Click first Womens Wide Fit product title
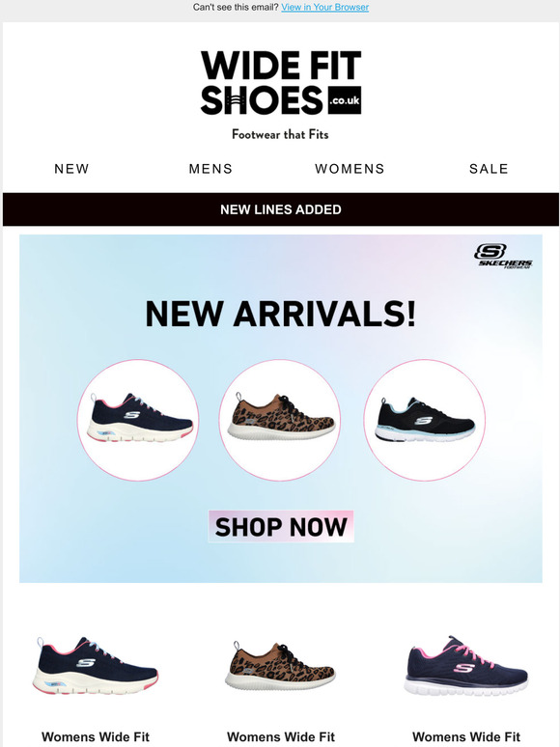Screen dimensions: 560x747 pos(96,737)
